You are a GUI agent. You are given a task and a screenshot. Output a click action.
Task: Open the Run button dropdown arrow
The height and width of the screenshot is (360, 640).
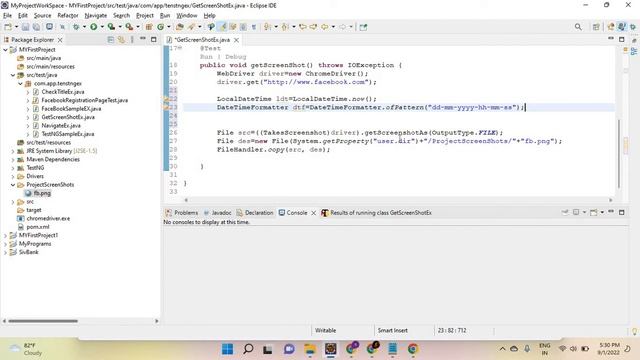102,27
